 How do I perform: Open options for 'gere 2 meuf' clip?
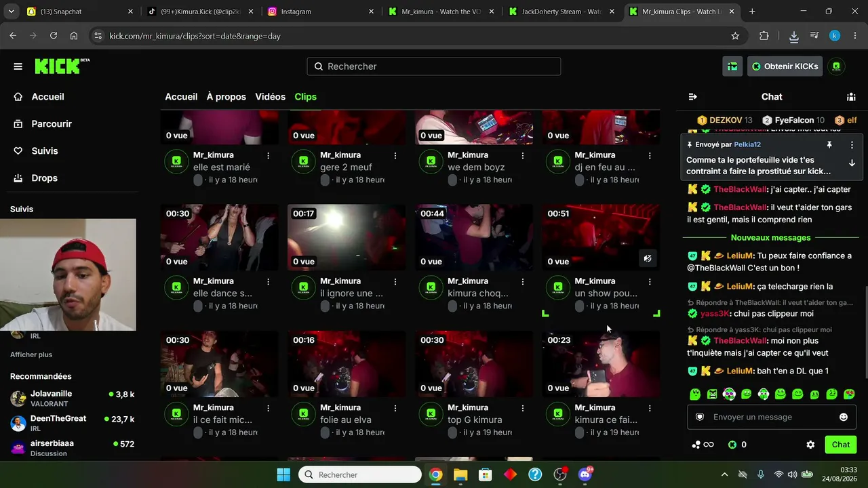pyautogui.click(x=395, y=155)
